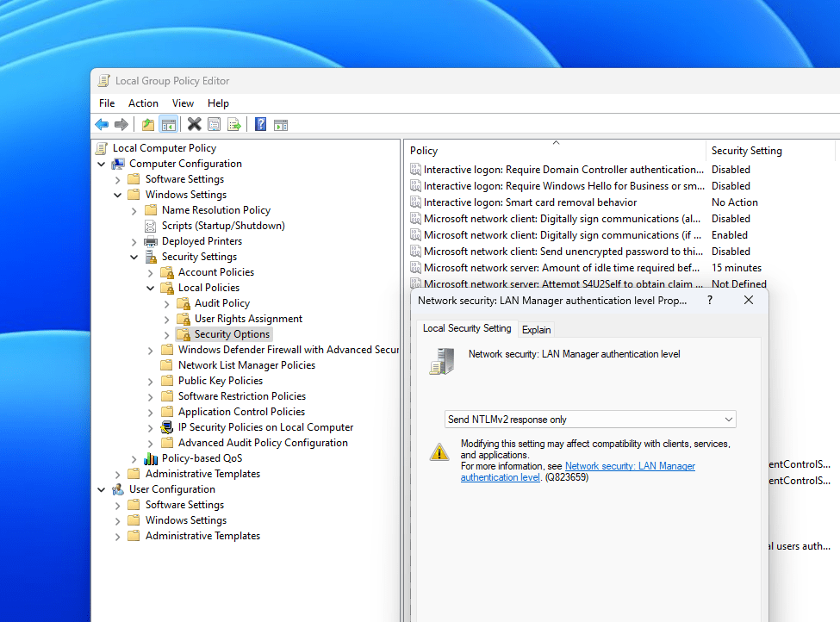
Task: Select Interactive logon: Require Domain Controller authentication
Action: coord(563,170)
